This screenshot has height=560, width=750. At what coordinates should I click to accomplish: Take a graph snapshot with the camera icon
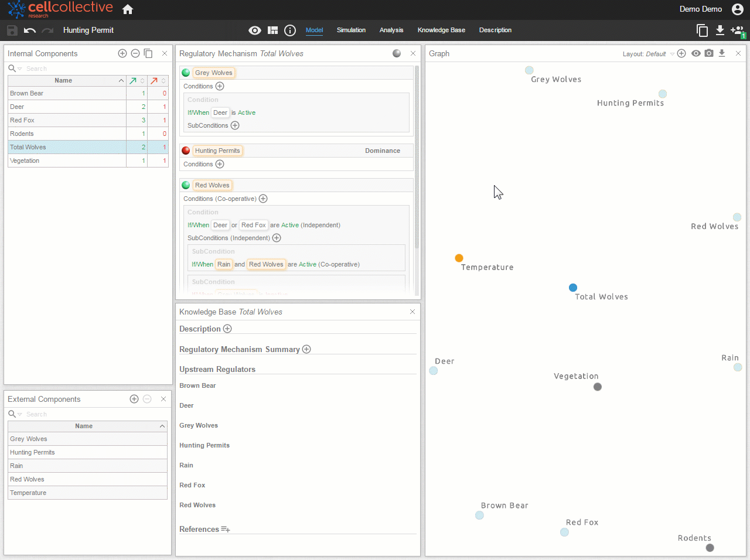click(709, 53)
